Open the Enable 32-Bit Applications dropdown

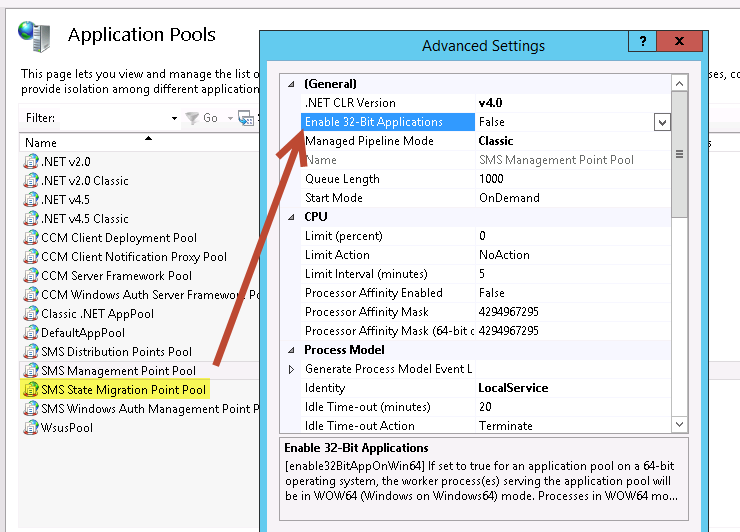[662, 122]
